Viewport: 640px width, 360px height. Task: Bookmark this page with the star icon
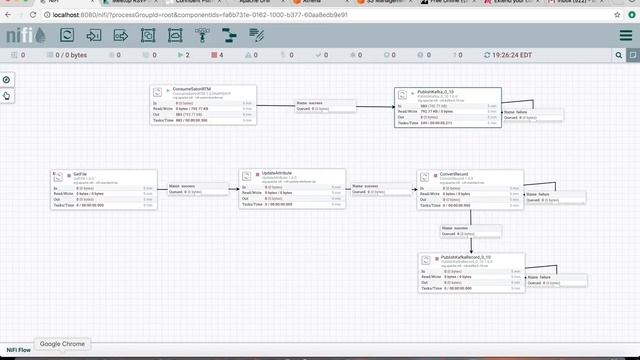tap(617, 15)
